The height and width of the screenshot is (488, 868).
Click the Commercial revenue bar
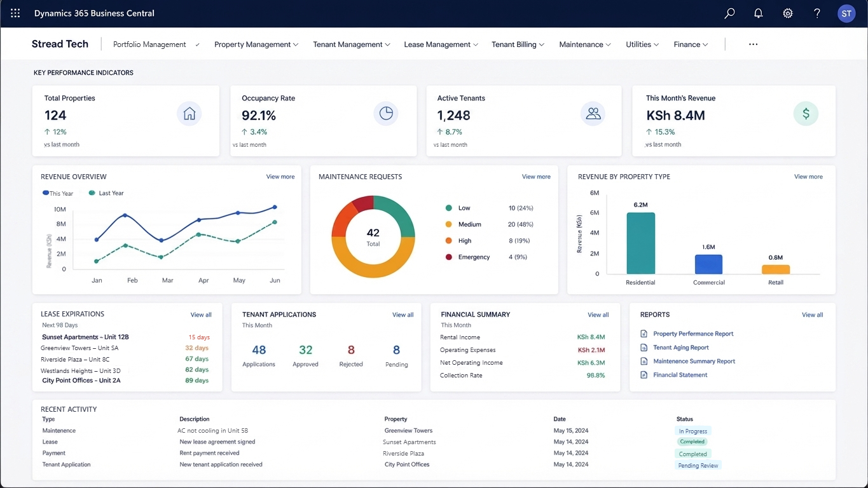708,264
